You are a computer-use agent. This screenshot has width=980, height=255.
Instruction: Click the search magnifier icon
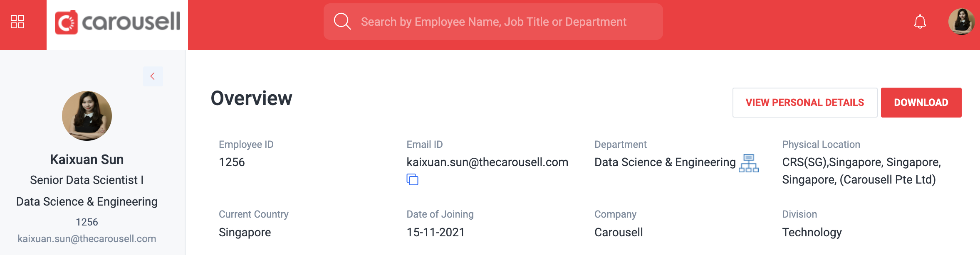(342, 21)
